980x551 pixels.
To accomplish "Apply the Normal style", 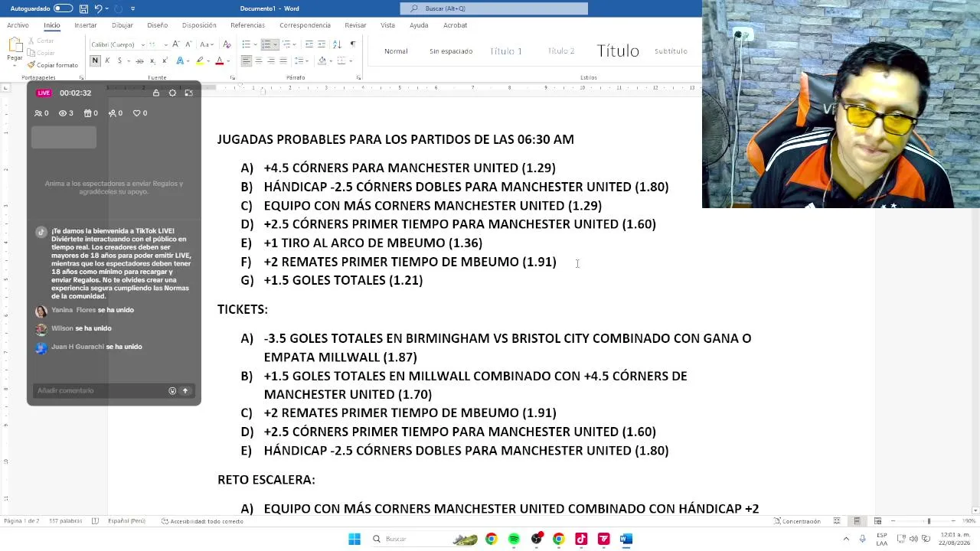I will [x=396, y=51].
